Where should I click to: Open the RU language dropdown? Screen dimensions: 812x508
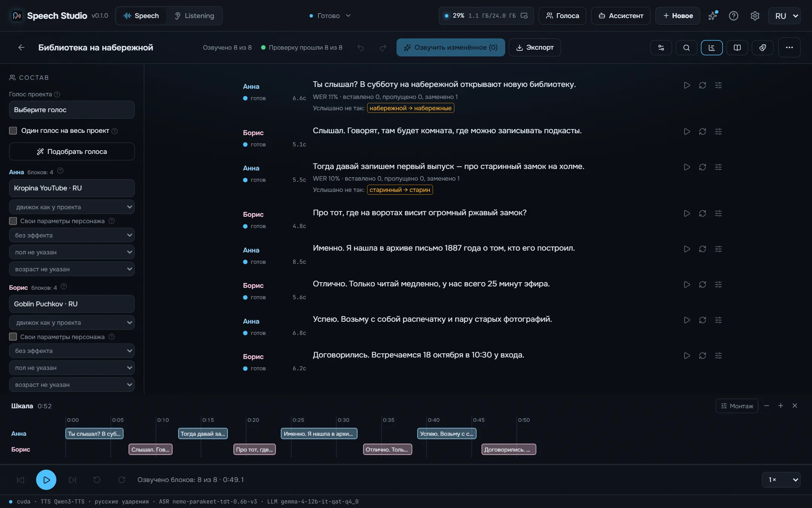click(x=785, y=16)
